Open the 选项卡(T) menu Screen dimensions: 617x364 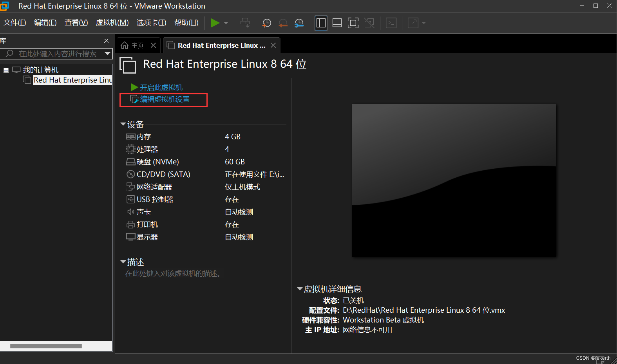coord(152,23)
